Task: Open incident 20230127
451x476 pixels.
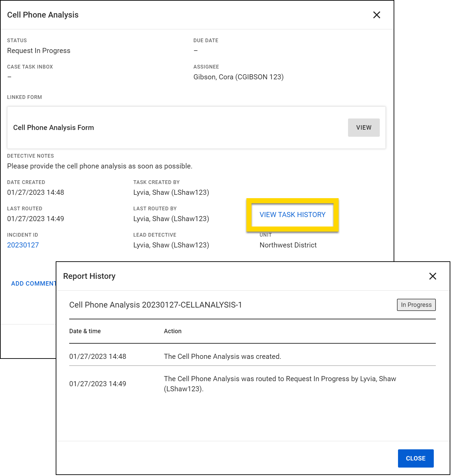Action: 23,245
